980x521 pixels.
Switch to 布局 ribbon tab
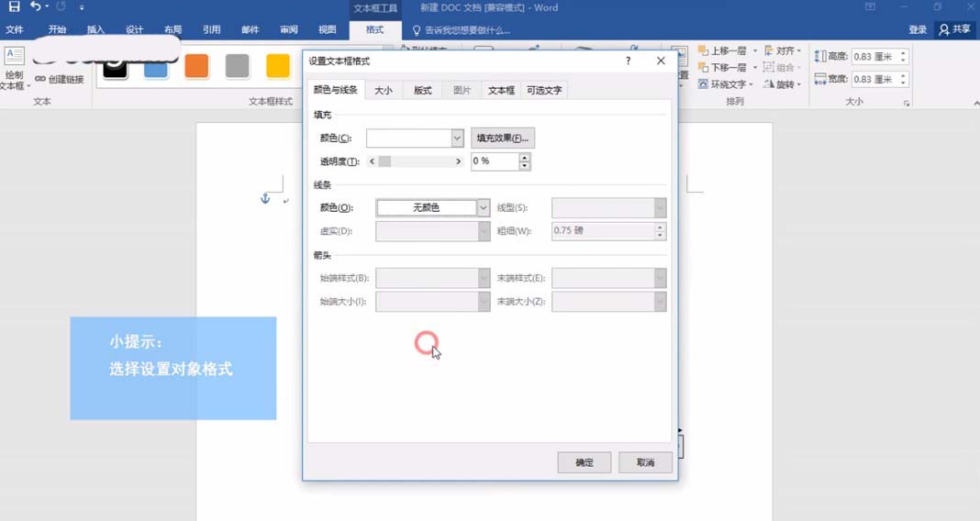(173, 29)
